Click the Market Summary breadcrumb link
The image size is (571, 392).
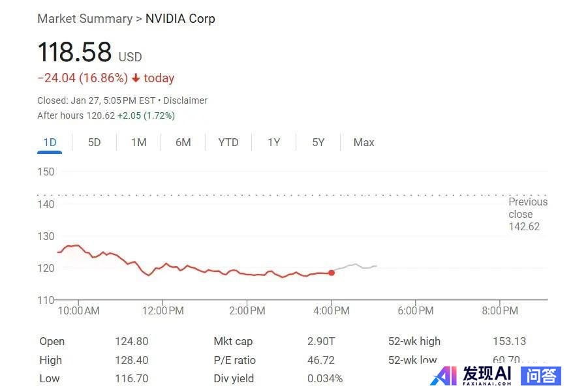85,18
